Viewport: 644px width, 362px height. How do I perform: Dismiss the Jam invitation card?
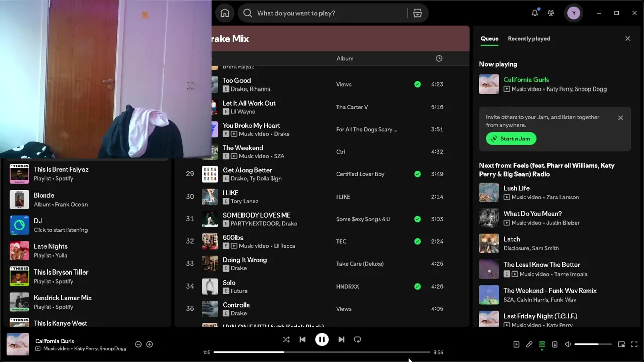620,118
